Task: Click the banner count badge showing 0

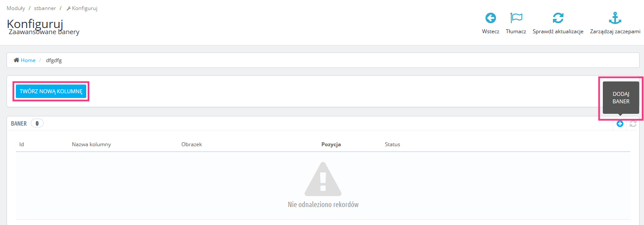Action: (x=37, y=123)
